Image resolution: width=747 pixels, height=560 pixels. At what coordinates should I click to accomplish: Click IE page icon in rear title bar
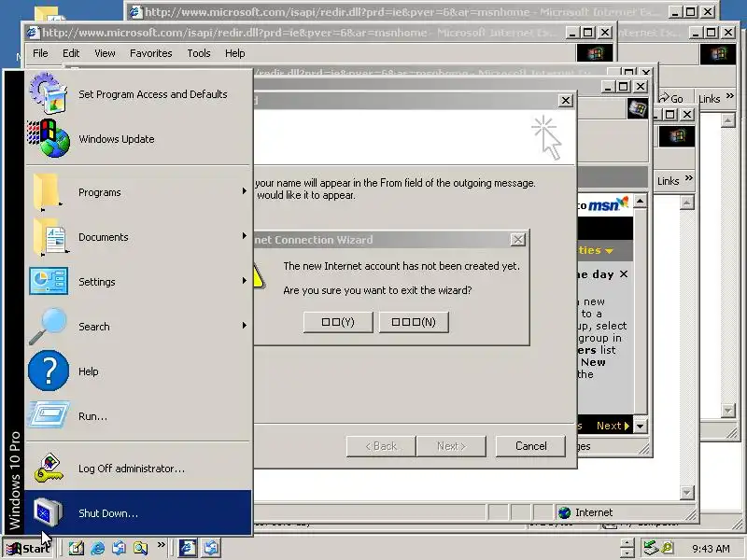coord(136,12)
